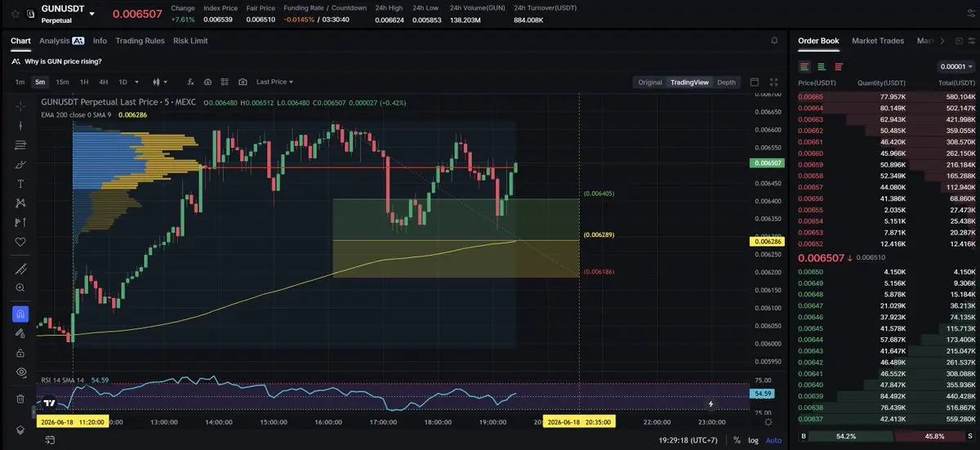Open the Trading Rules tab

(x=140, y=41)
